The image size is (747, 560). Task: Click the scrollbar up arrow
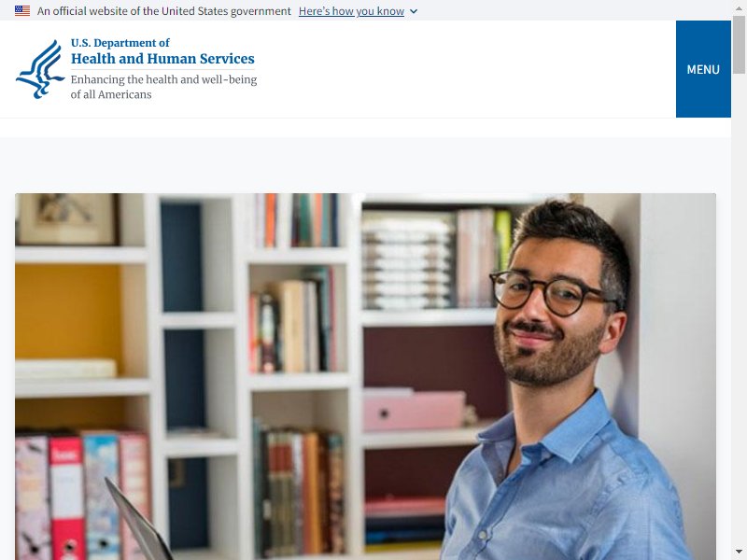(x=739, y=7)
